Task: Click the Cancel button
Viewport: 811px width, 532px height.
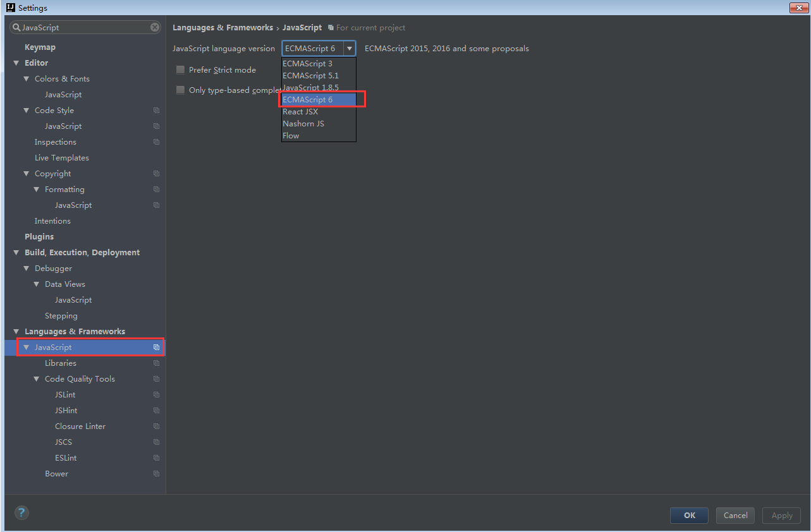Action: pos(735,516)
